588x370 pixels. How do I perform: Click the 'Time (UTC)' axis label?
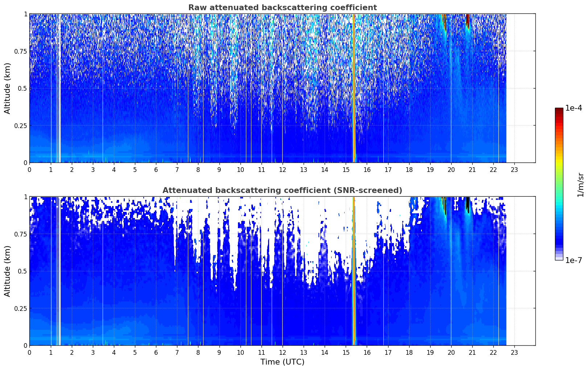click(282, 362)
